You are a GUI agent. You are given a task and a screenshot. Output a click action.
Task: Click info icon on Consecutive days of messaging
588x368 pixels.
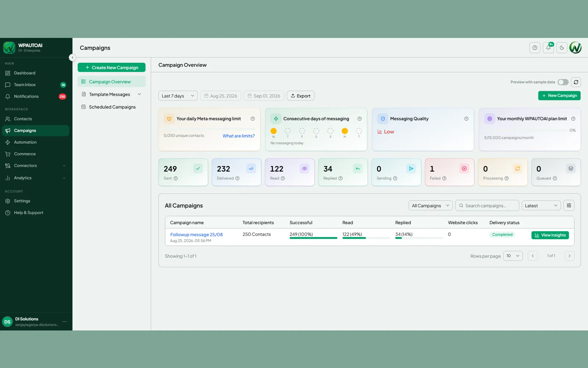pyautogui.click(x=359, y=119)
